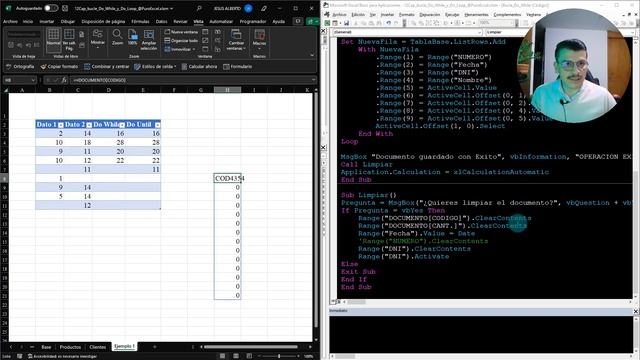Select column H header in Excel

[227, 89]
